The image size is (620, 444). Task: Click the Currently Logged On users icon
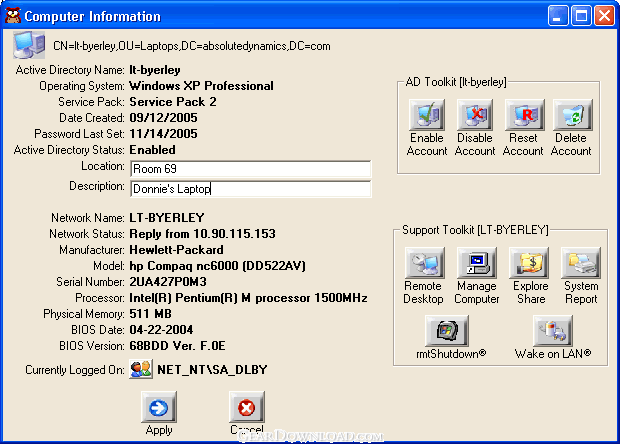[x=141, y=369]
